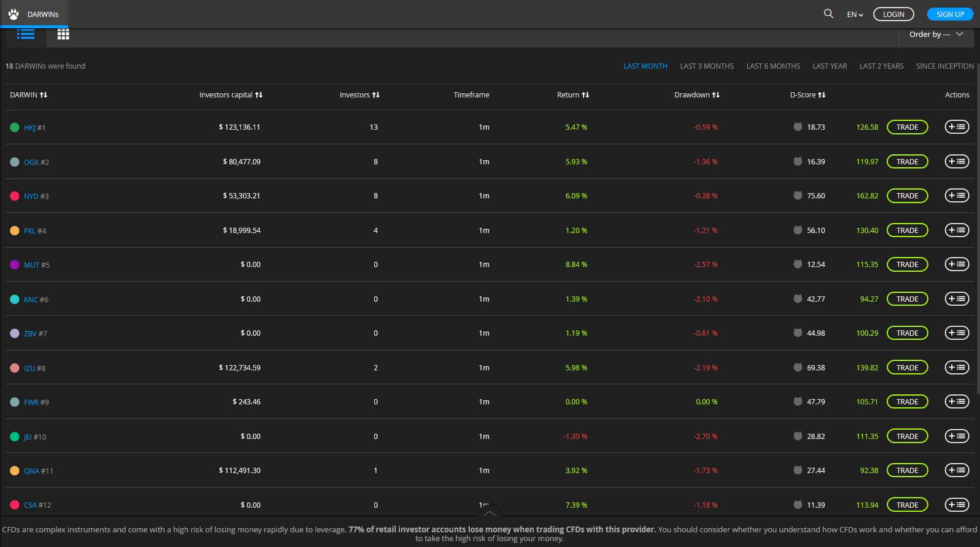
Task: Select the LAST 2 YEARS tab
Action: [881, 66]
